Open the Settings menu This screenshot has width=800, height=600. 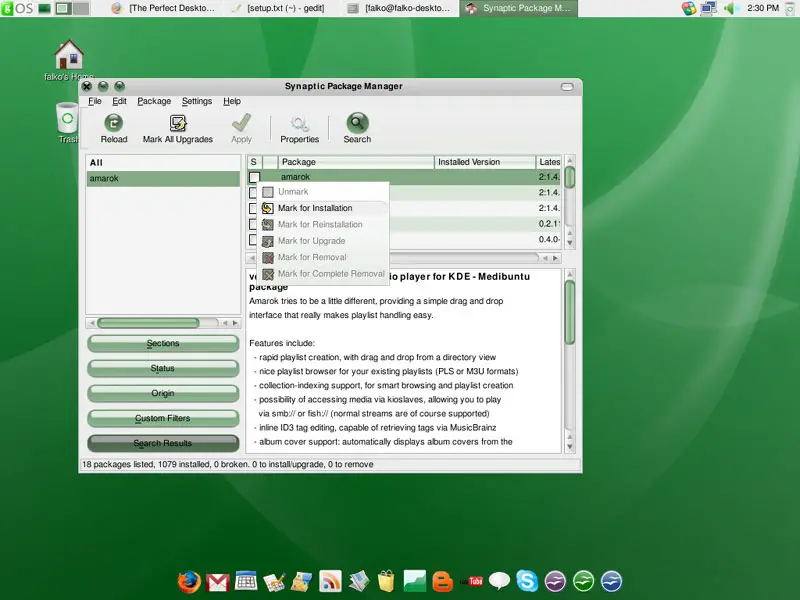coord(196,101)
